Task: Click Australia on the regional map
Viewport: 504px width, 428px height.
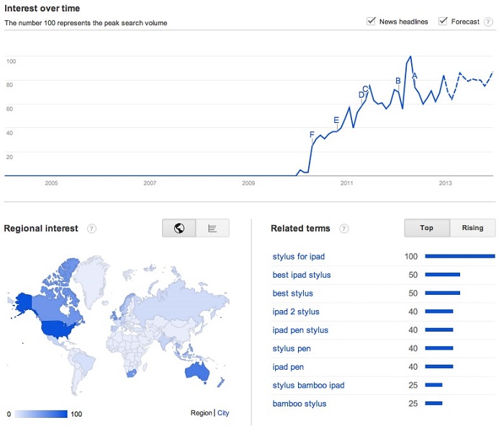Action: tap(197, 371)
